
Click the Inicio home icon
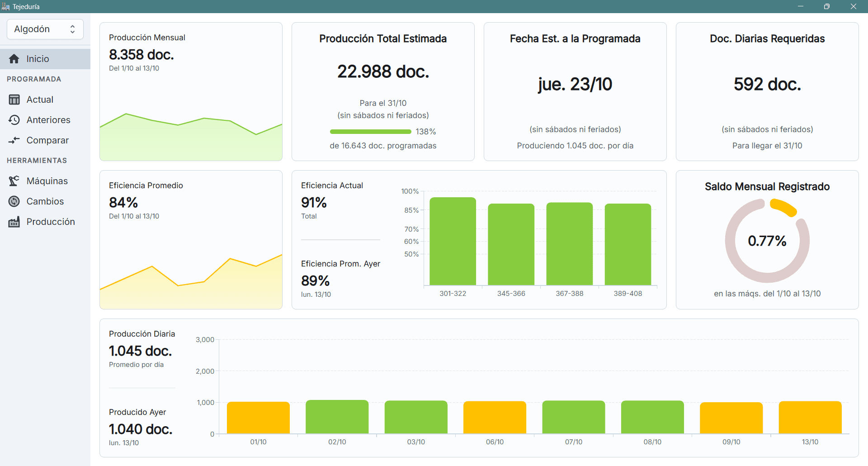14,59
